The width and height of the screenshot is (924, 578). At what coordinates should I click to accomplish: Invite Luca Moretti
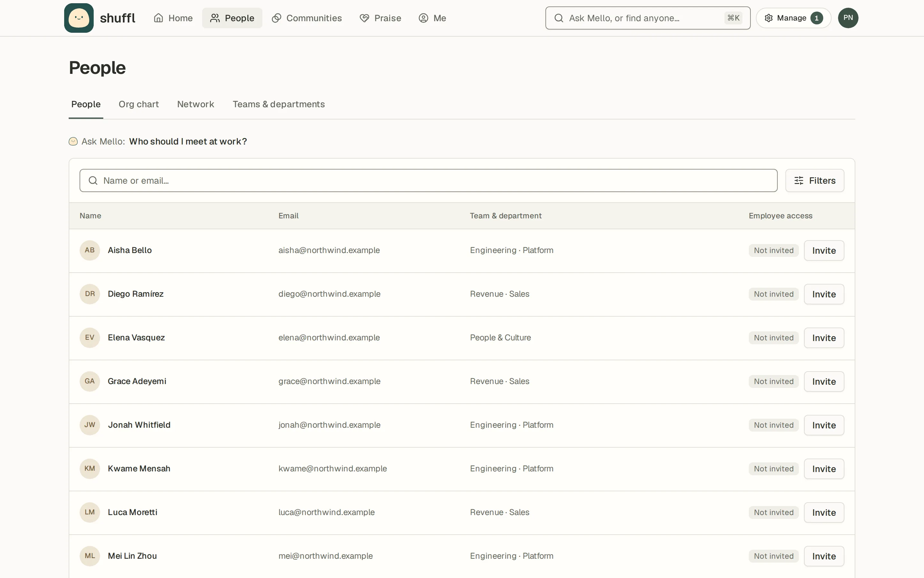tap(824, 512)
